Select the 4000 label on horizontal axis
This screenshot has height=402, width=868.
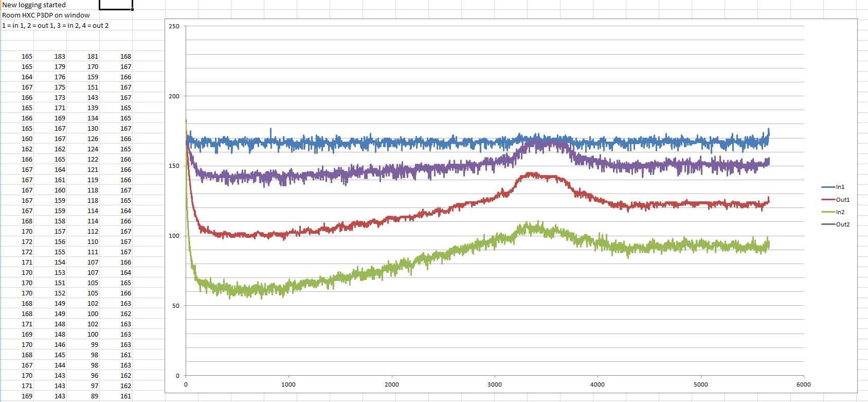pos(598,384)
